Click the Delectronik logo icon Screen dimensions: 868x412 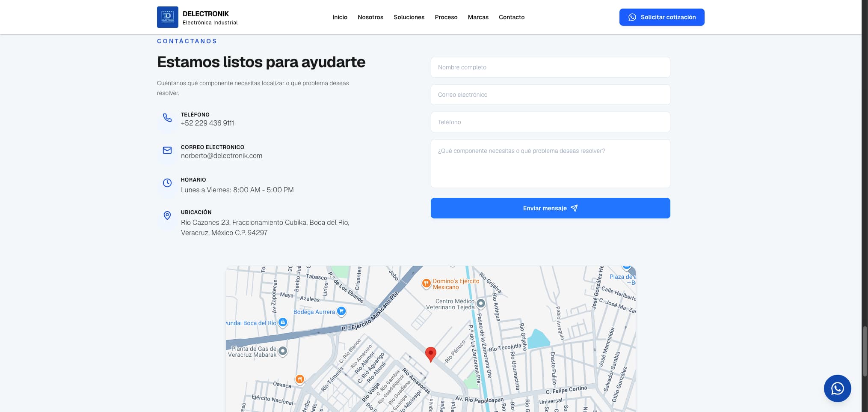pos(168,17)
